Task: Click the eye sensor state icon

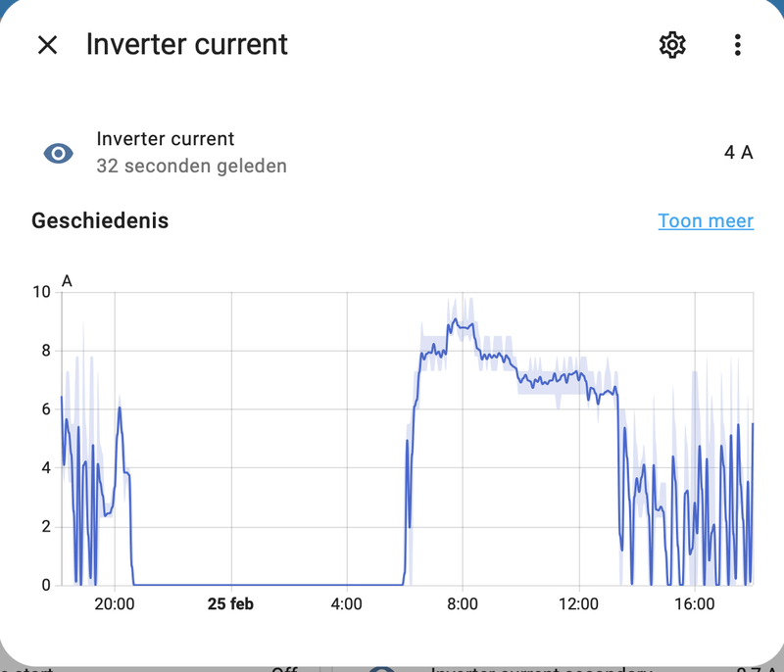Action: pyautogui.click(x=59, y=153)
